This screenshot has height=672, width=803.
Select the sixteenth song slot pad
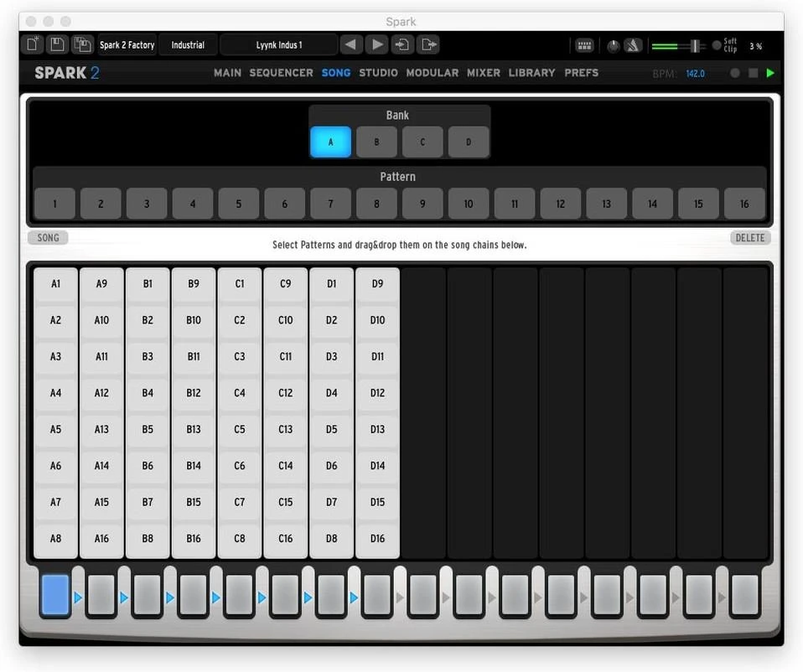745,594
